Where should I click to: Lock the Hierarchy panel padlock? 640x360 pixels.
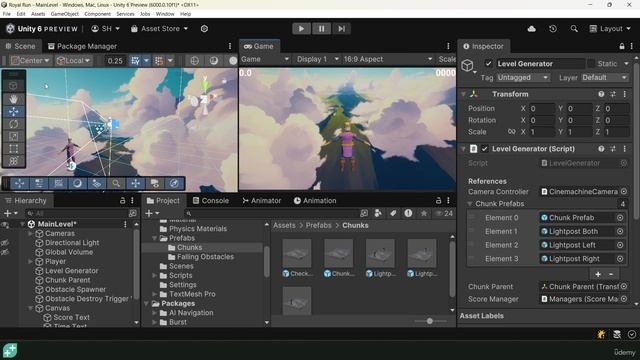coord(122,200)
